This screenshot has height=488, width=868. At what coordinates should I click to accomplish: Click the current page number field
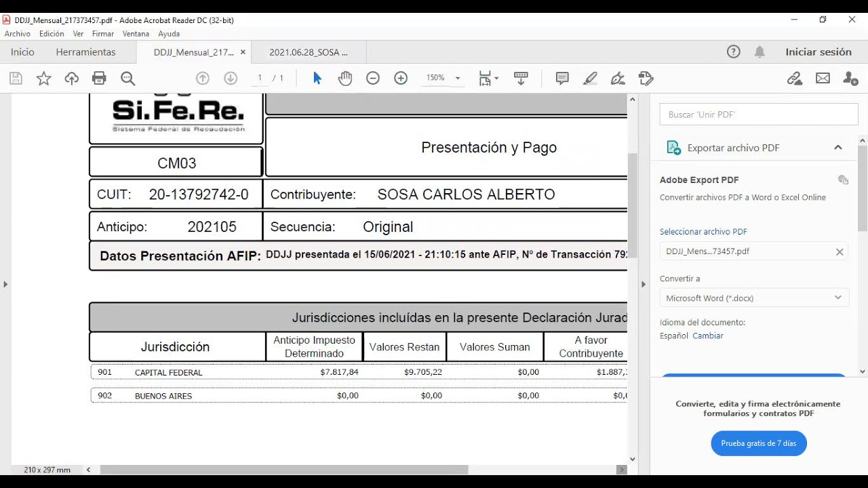[260, 79]
